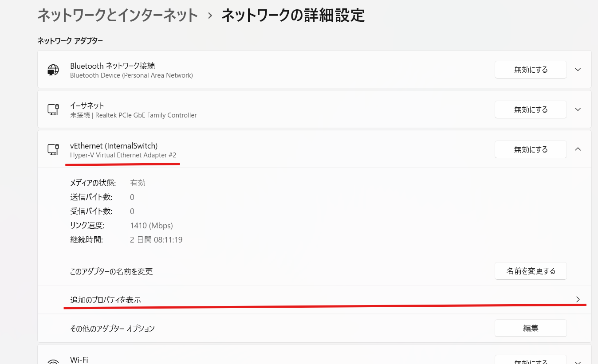Expand the イーサネット adapter details chevron
The height and width of the screenshot is (364, 598).
pyautogui.click(x=578, y=109)
